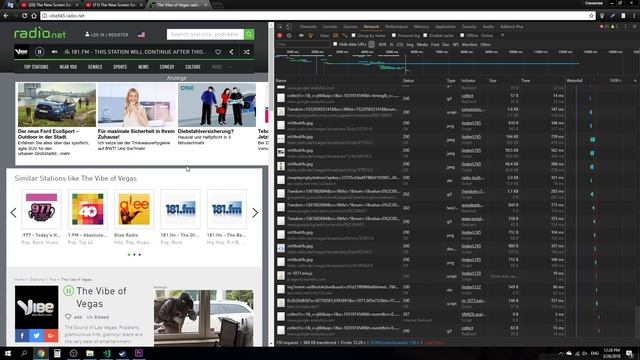The width and height of the screenshot is (640, 360).
Task: Reload the page in Chrome
Action: [24, 16]
